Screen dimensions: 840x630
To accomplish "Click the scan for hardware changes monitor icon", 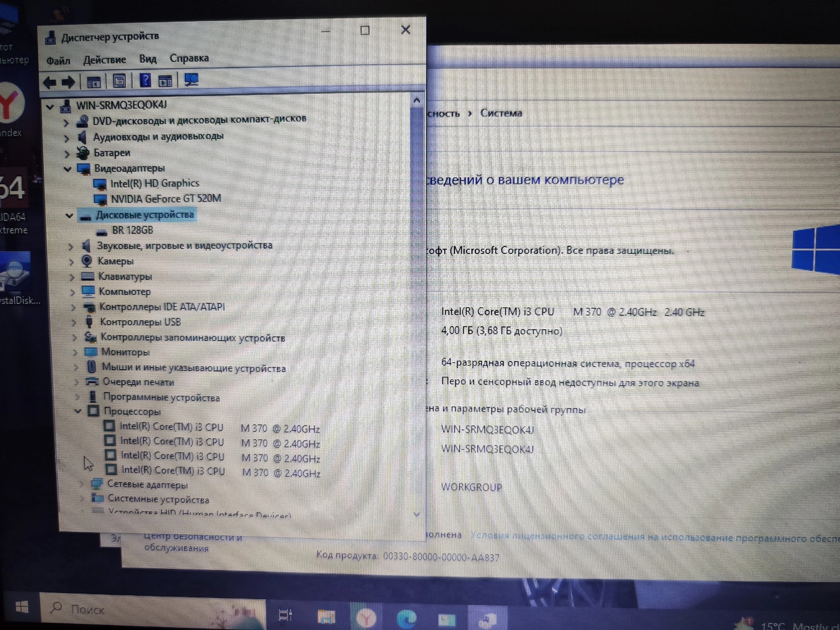I will (x=191, y=79).
